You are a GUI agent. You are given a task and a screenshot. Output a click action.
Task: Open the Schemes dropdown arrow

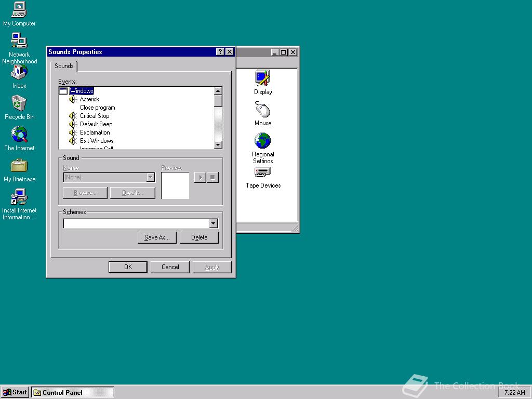pos(213,223)
